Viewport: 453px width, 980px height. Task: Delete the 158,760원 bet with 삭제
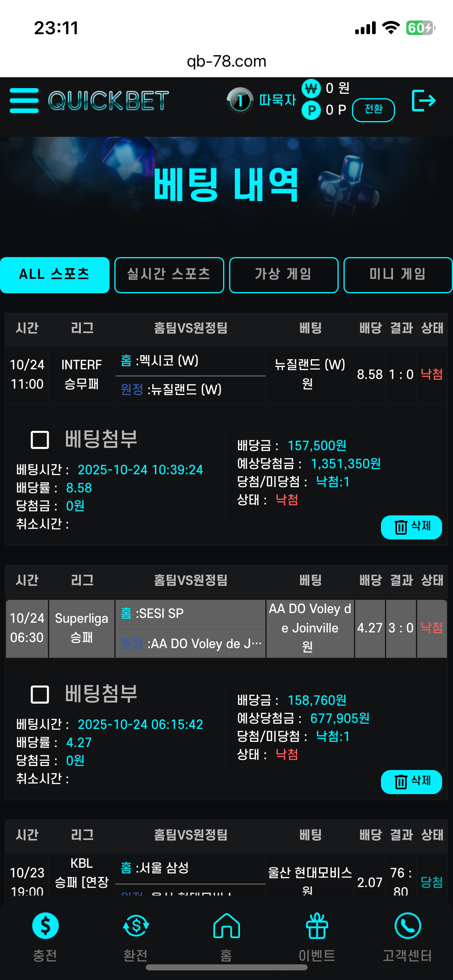pos(411,782)
